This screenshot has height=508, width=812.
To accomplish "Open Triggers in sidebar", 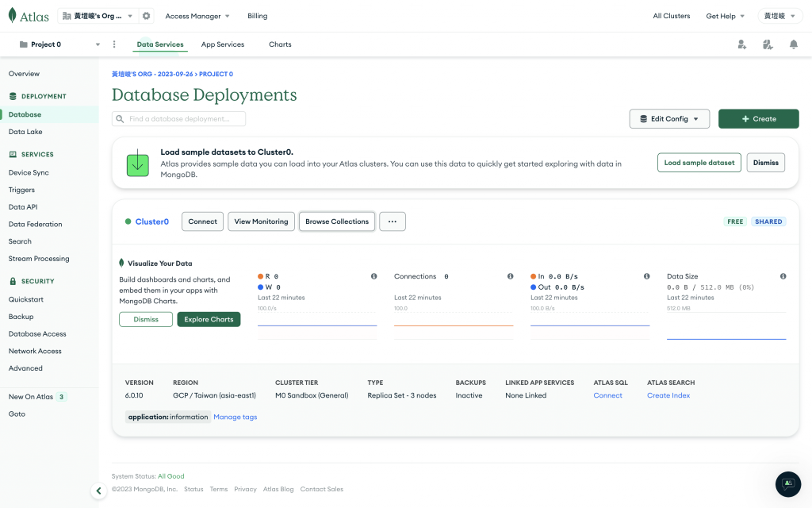I will 21,190.
